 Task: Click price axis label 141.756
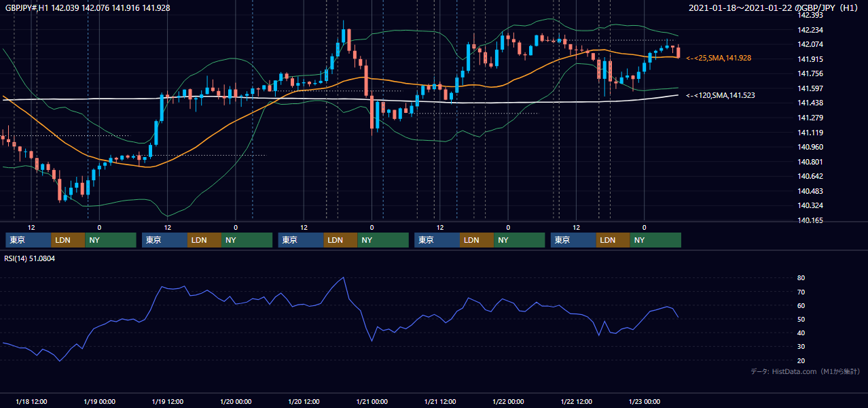click(x=810, y=73)
